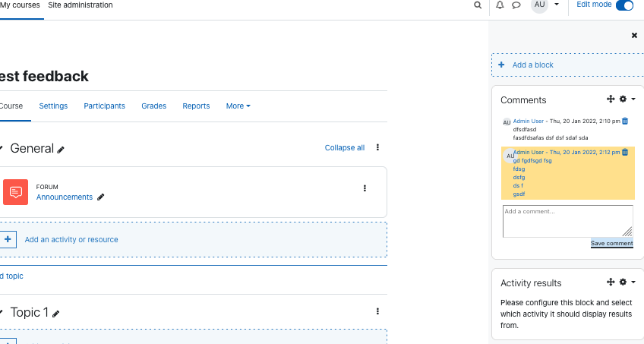Open Comments block gear actions menu
The width and height of the screenshot is (644, 344).
pyautogui.click(x=627, y=99)
